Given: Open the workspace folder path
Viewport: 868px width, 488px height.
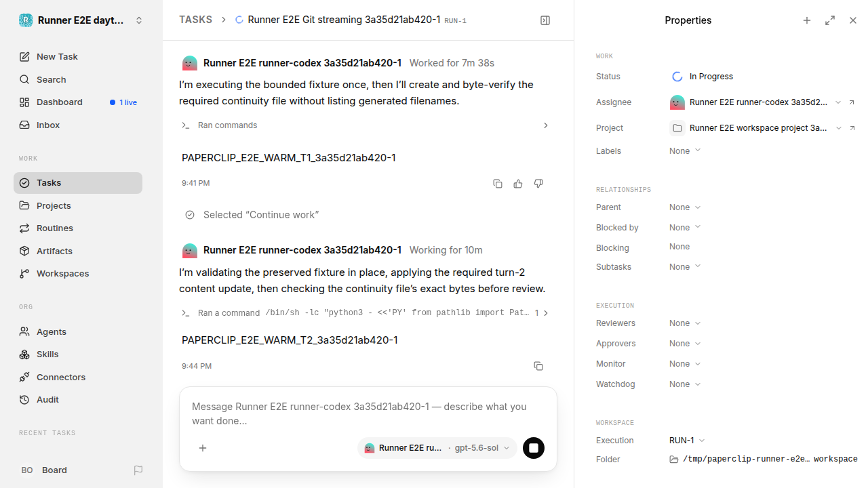Looking at the screenshot, I should 764,460.
